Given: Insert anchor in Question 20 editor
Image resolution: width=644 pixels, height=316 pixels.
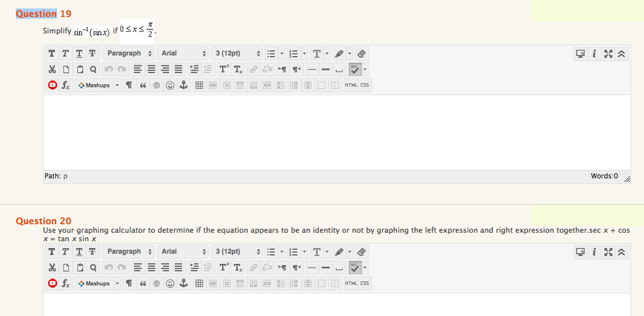Looking at the screenshot, I should (184, 283).
